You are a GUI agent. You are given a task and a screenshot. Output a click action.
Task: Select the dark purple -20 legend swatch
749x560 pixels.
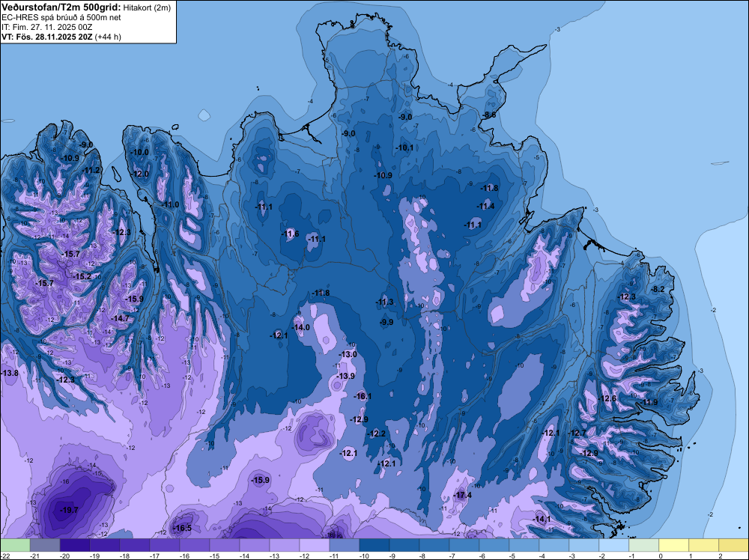pyautogui.click(x=74, y=545)
